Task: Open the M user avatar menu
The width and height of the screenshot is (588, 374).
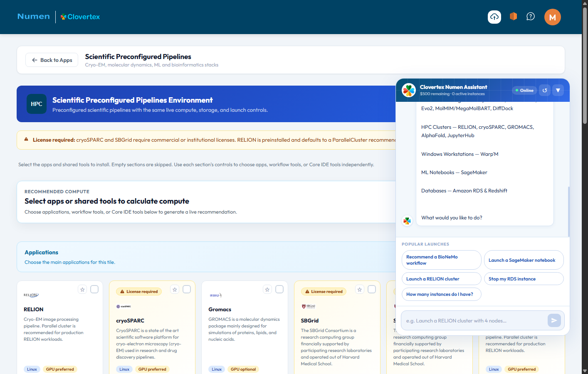Action: click(553, 17)
